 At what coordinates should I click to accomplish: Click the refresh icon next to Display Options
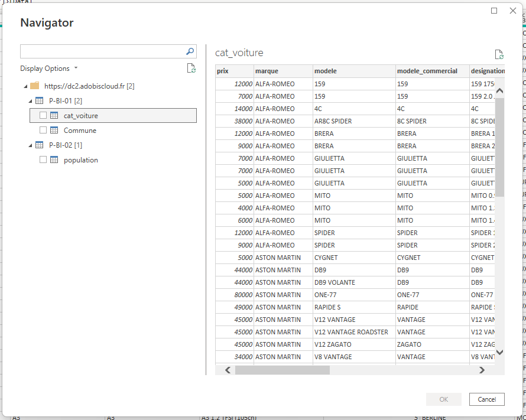tap(191, 68)
